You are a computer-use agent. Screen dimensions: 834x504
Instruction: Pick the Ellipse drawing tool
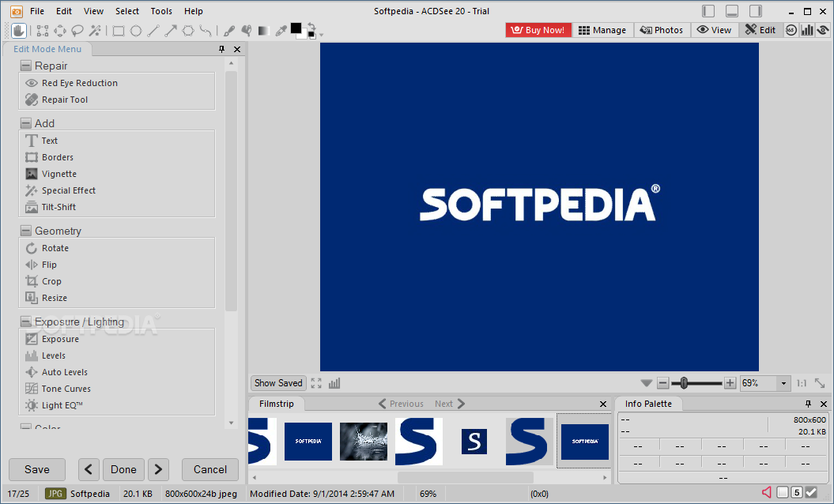tap(136, 31)
